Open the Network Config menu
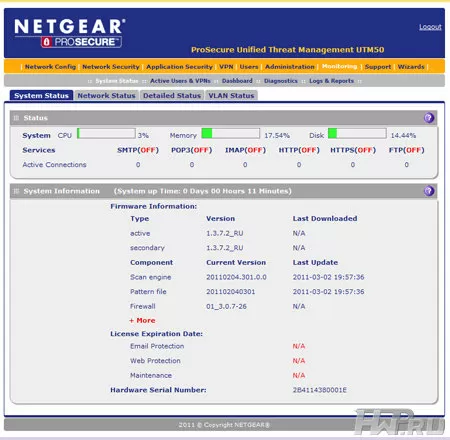The image size is (450, 440). click(x=50, y=67)
